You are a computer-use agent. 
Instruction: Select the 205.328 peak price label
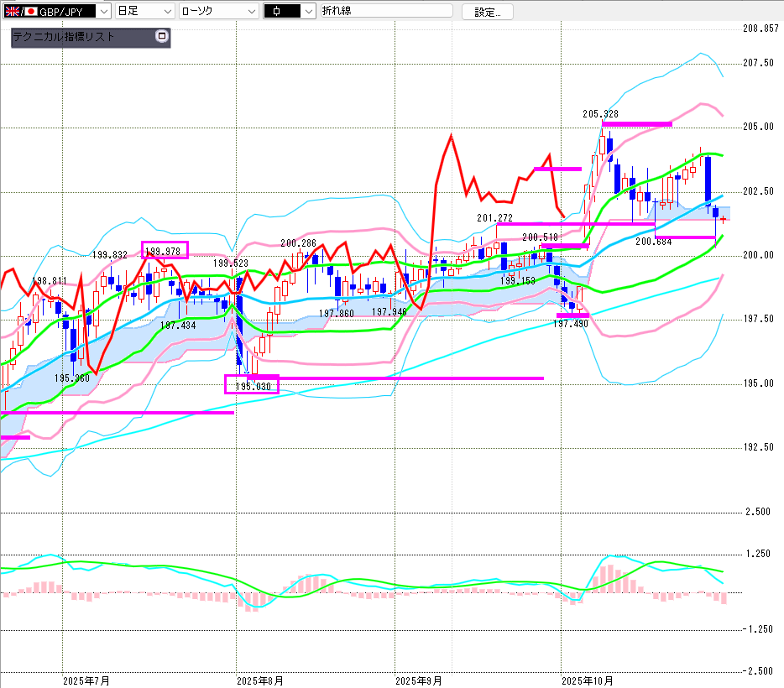pos(601,113)
